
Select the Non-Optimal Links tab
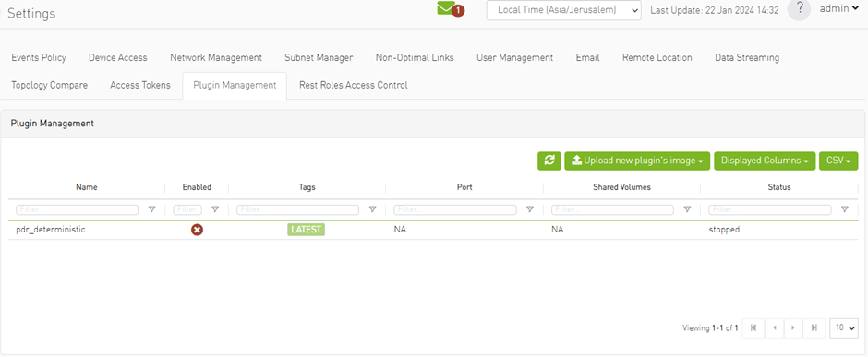415,57
